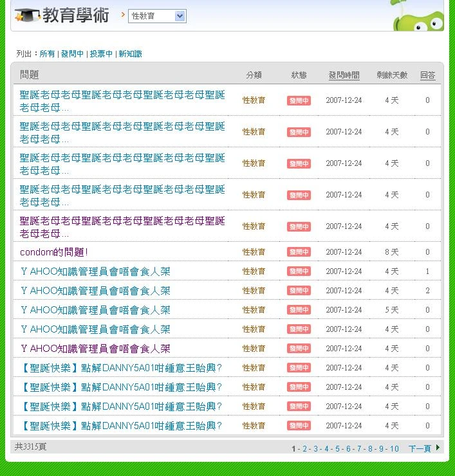Click the graduation cap icon beside 教育學術
The image size is (455, 476).
(x=27, y=15)
